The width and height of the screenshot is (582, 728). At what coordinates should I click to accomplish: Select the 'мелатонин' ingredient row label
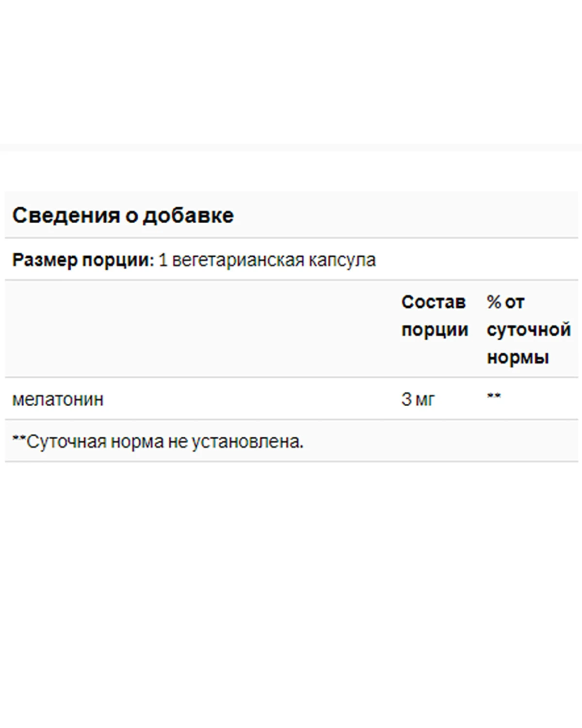58,399
